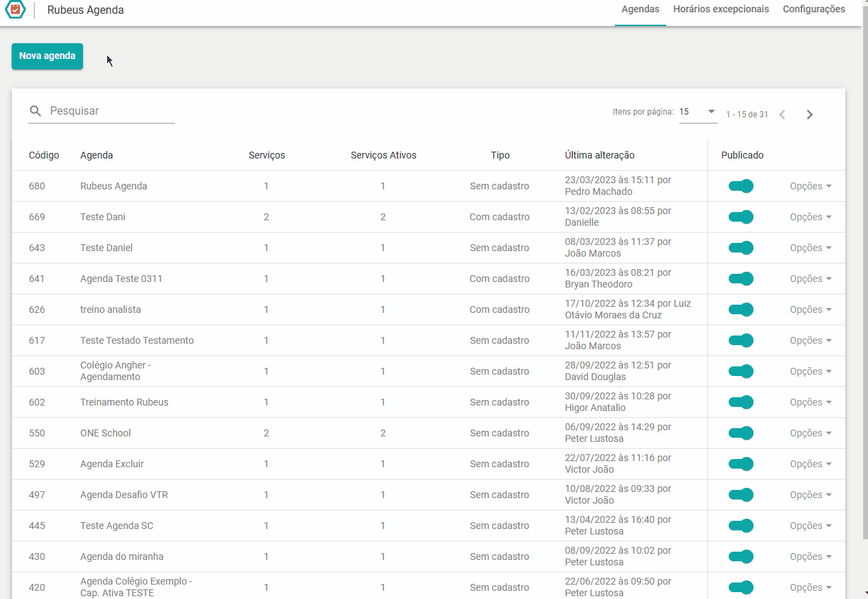Switch to Horários excepcionais tab
Screen dimensions: 868x599
click(x=721, y=10)
